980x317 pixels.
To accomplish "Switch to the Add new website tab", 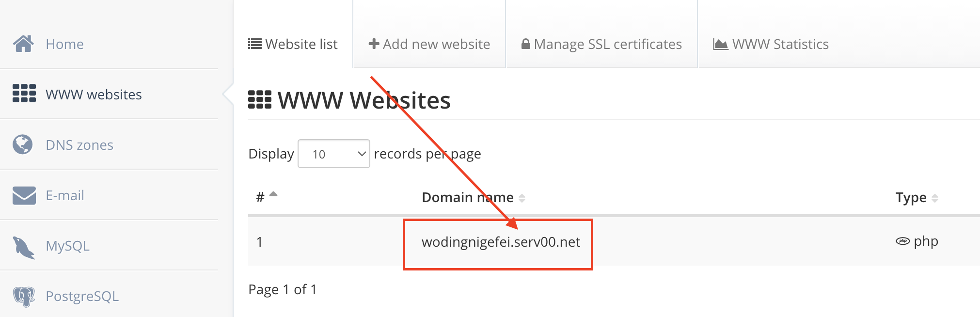I will (x=429, y=44).
